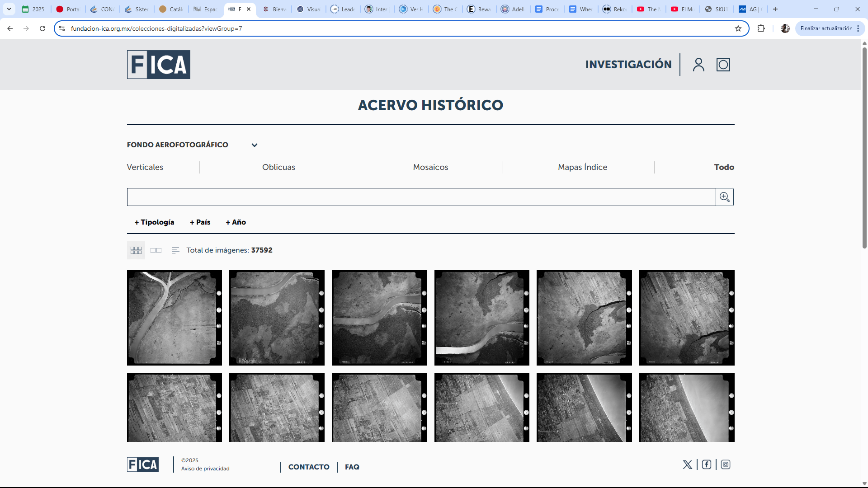This screenshot has height=488, width=868.
Task: Open the Facebook social icon
Action: (707, 465)
